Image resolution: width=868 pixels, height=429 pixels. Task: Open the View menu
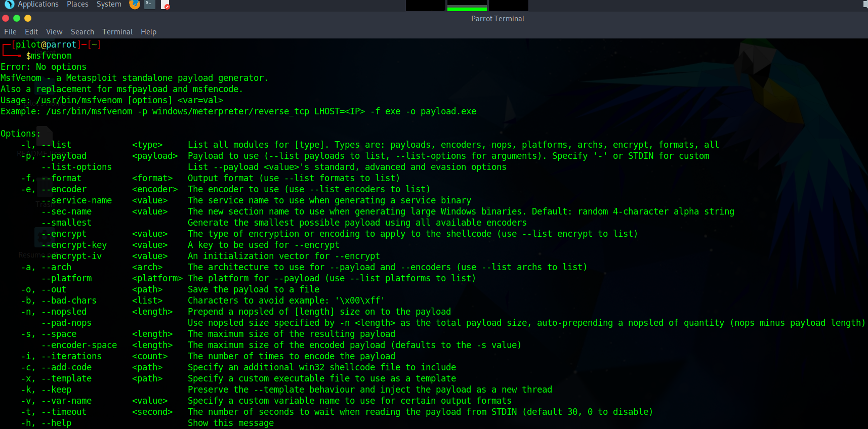54,32
